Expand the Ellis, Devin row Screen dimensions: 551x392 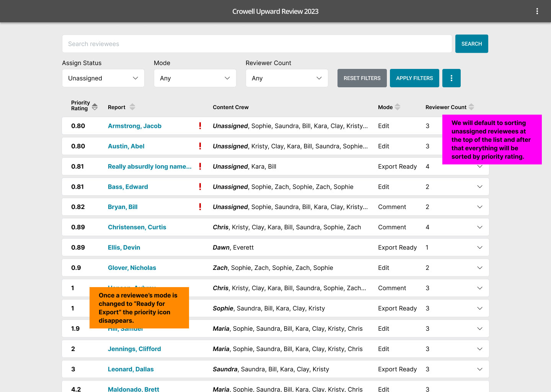(x=480, y=247)
